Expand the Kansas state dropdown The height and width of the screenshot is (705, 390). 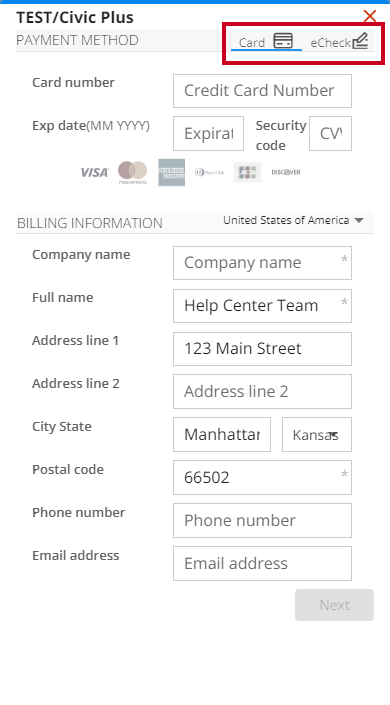[317, 434]
